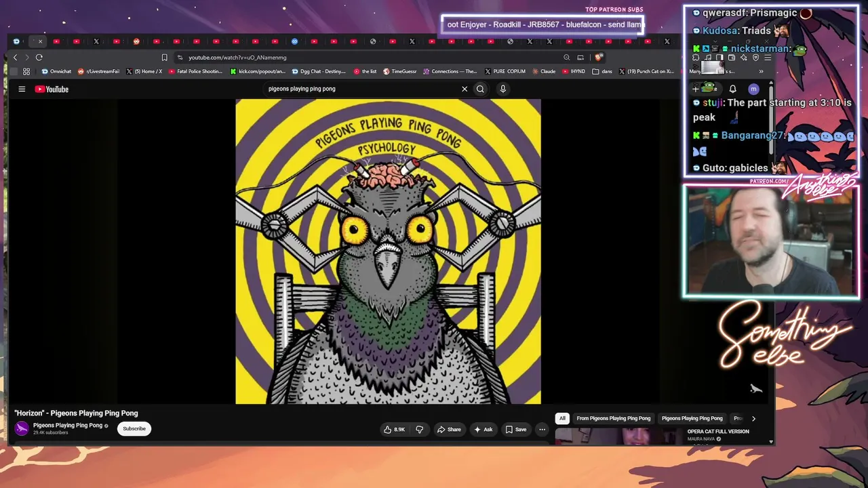The width and height of the screenshot is (868, 488).
Task: Run the YouTube search with magnifier button
Action: 480,89
